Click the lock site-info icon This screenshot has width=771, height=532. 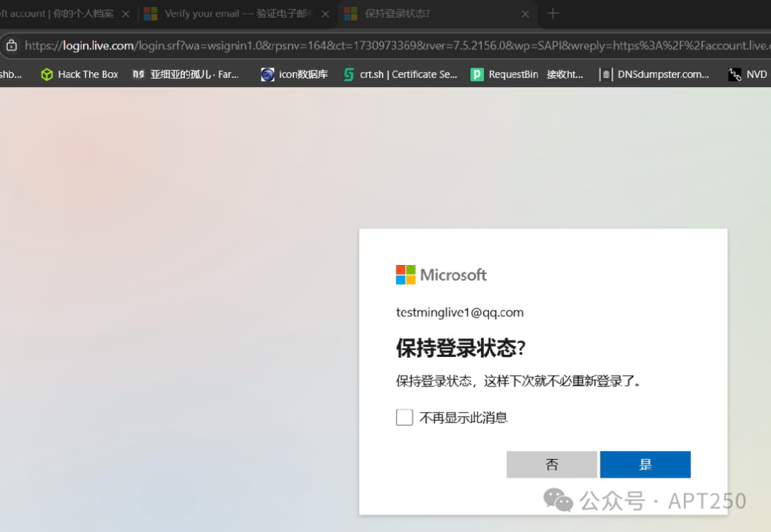click(x=12, y=46)
